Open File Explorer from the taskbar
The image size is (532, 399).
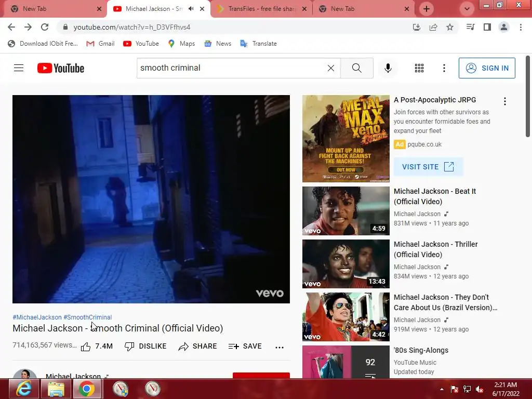click(56, 389)
